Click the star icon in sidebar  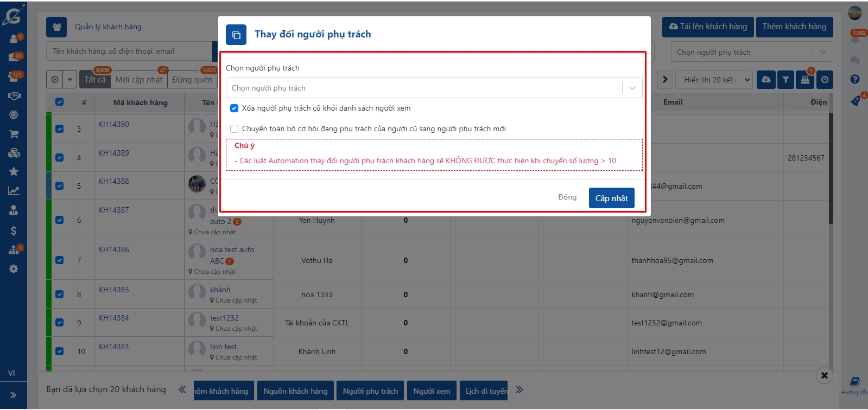(14, 172)
